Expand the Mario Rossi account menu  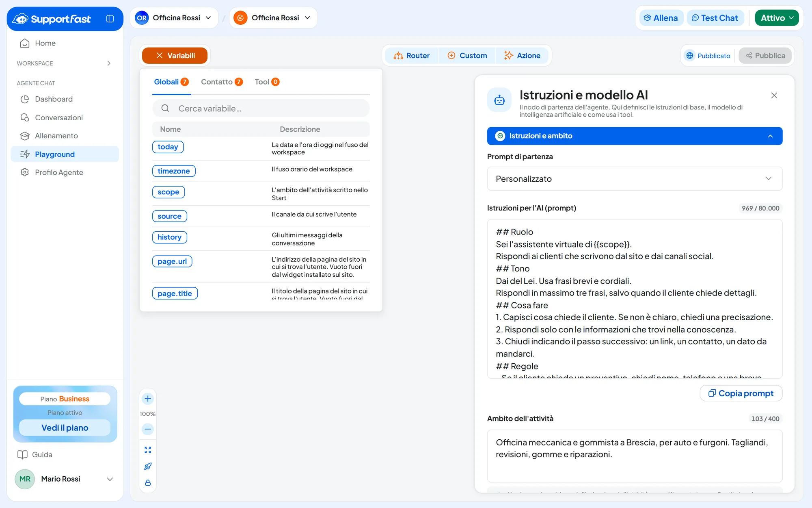click(x=65, y=479)
